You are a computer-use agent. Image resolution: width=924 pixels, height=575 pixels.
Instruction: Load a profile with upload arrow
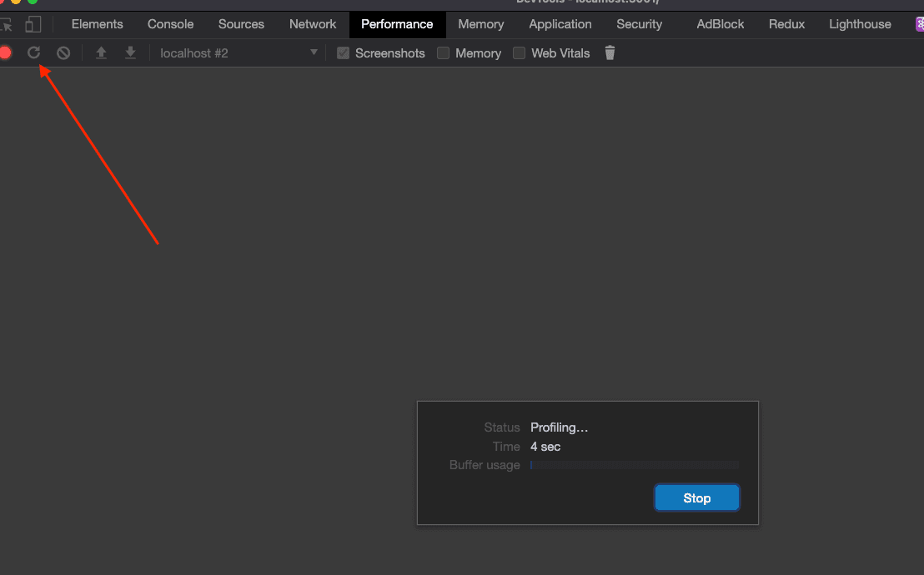click(x=102, y=53)
